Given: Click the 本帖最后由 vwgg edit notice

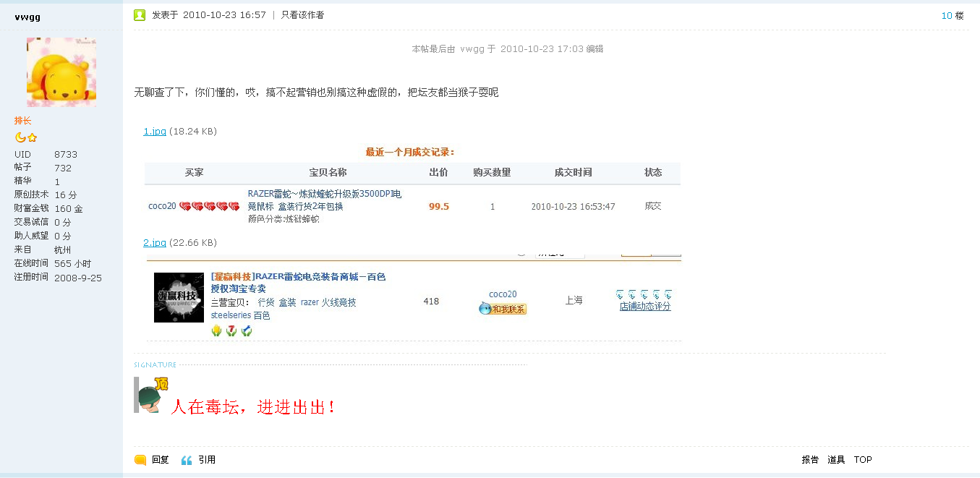Looking at the screenshot, I should tap(508, 49).
